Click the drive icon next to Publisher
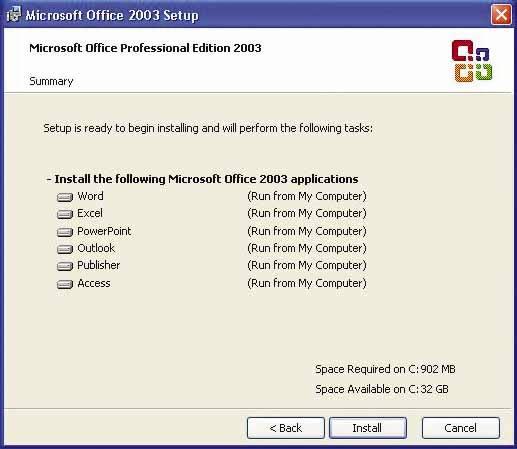 coord(65,266)
